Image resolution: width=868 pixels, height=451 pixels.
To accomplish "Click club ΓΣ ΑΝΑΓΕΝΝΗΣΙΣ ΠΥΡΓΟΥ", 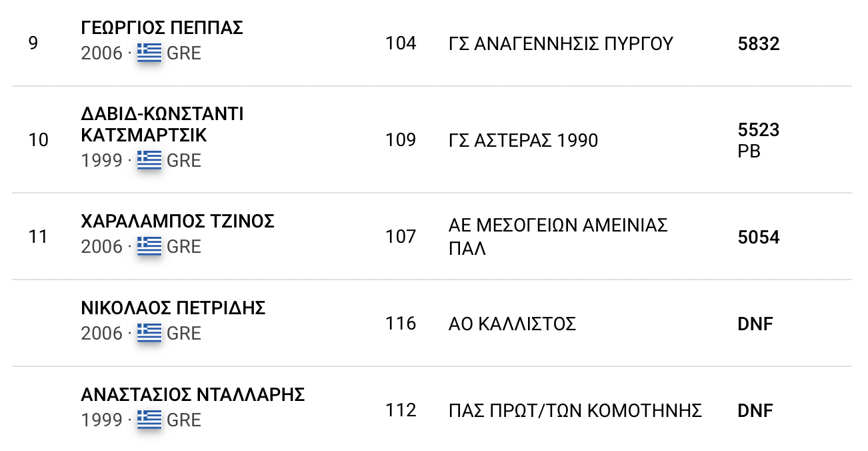I will coord(561,44).
